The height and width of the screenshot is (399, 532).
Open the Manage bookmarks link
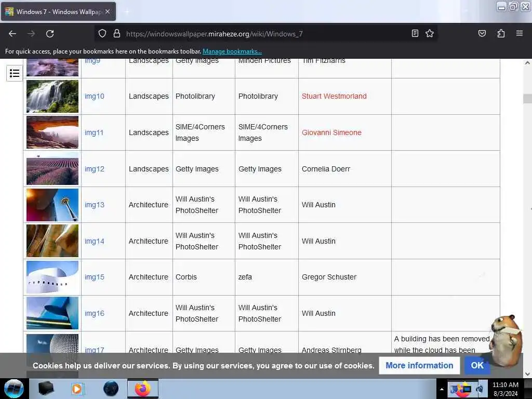point(232,51)
